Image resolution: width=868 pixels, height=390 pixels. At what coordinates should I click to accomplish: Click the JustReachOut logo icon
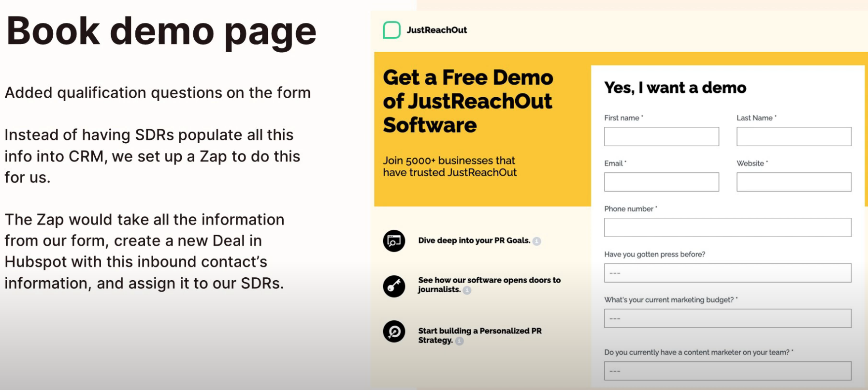(x=392, y=30)
